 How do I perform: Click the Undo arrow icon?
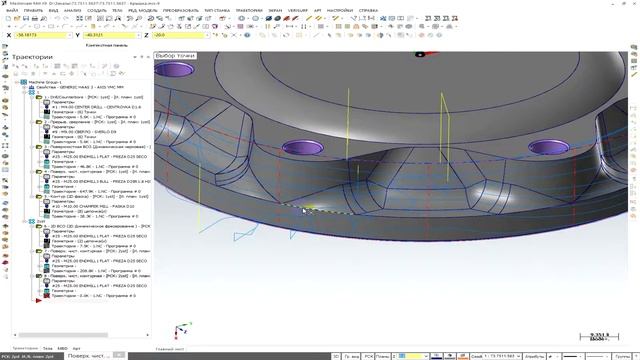coord(57,18)
